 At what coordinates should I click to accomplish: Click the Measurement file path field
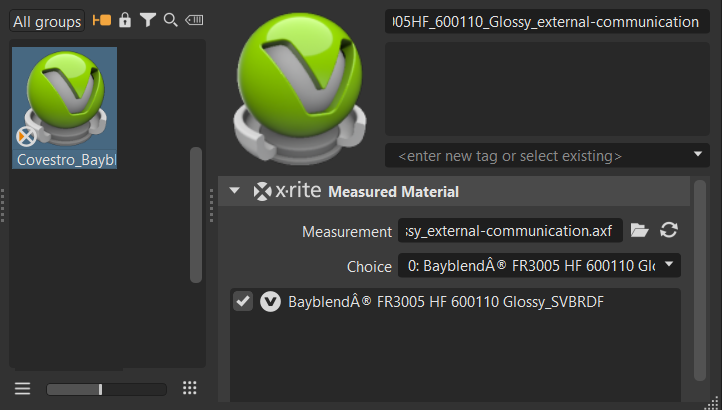[510, 230]
